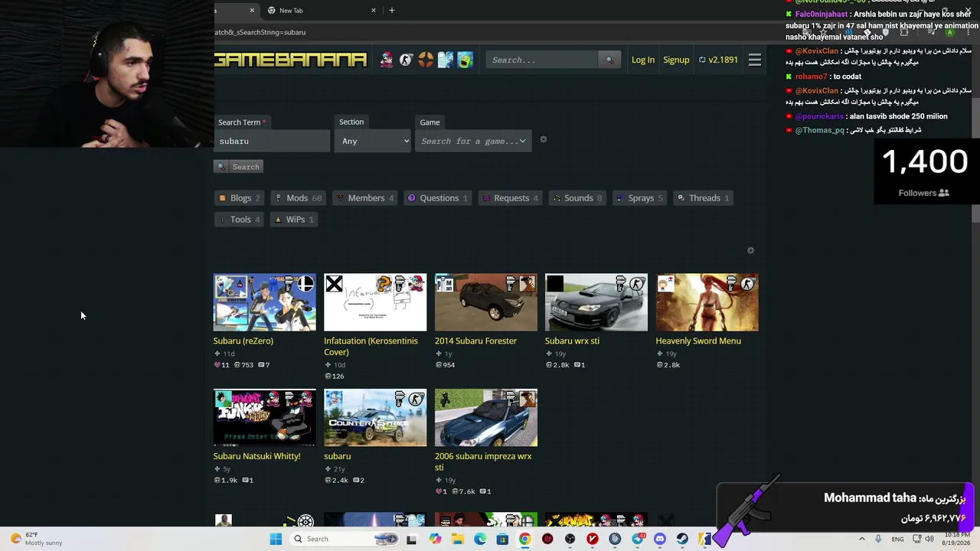Screen dimensions: 980x551
Task: Click the Search submit button
Action: pyautogui.click(x=238, y=167)
